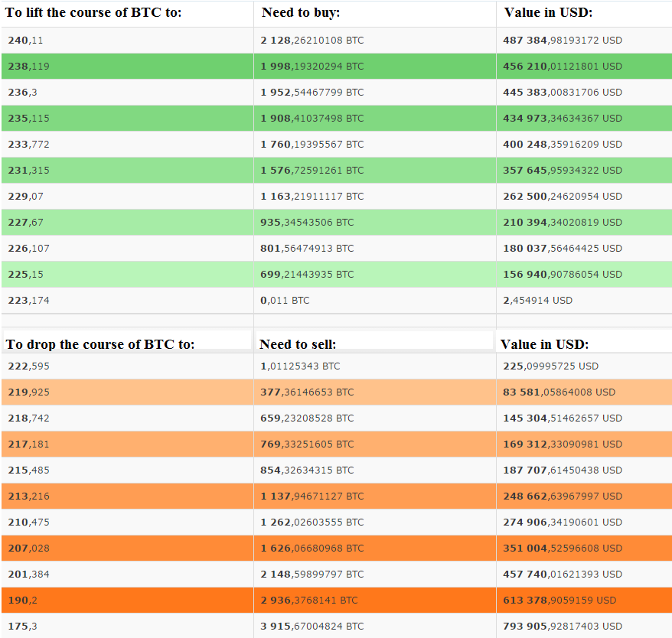The height and width of the screenshot is (638, 672).
Task: Click the amount 1 163,21911117 BTC
Action: 312,197
